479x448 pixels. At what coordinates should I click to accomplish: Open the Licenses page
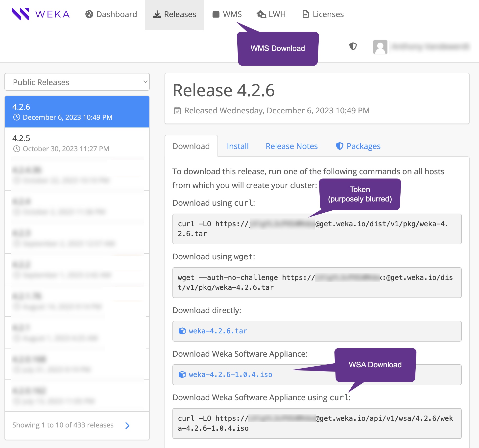[323, 14]
